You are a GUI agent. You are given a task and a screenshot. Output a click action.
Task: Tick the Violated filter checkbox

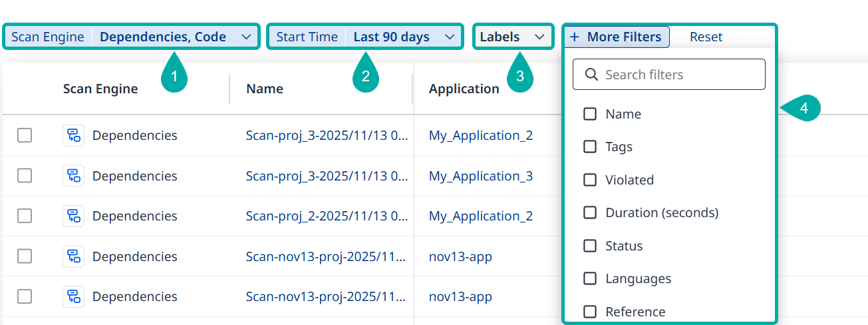click(590, 180)
